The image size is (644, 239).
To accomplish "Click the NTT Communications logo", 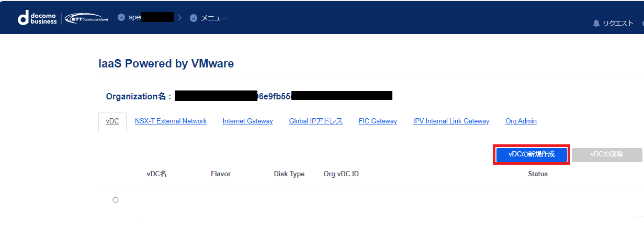I will coord(87,18).
